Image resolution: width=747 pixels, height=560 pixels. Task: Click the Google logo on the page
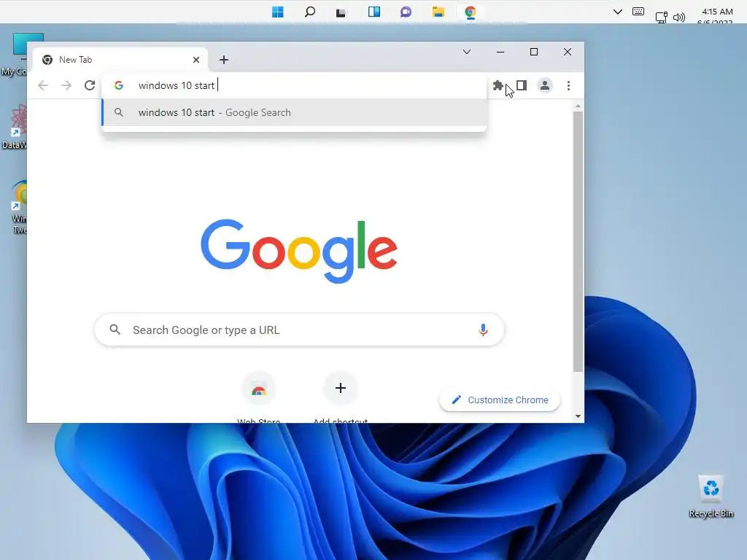point(299,251)
